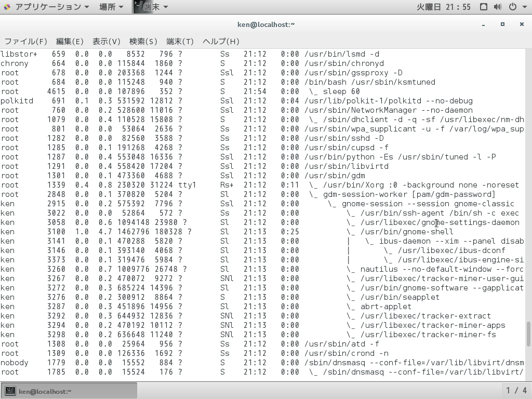Image resolution: width=532 pixels, height=399 pixels.
Task: Click the gnome-software command text
Action: click(442, 288)
